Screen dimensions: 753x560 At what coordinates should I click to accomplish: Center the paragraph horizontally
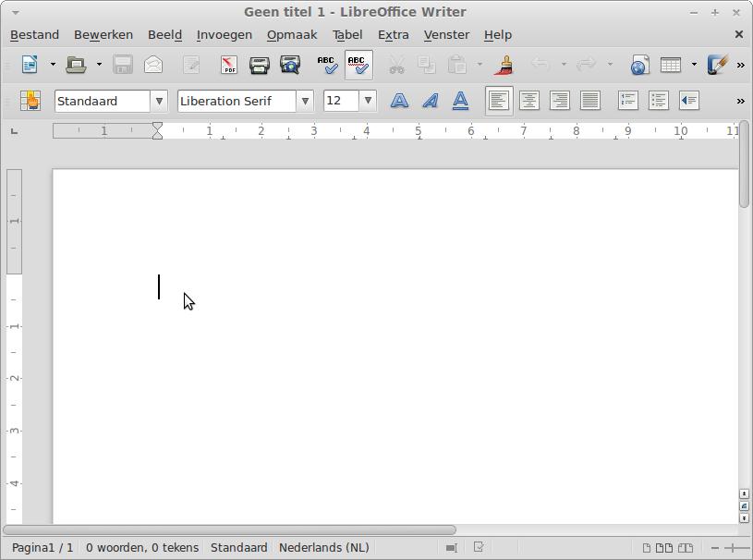(x=529, y=101)
